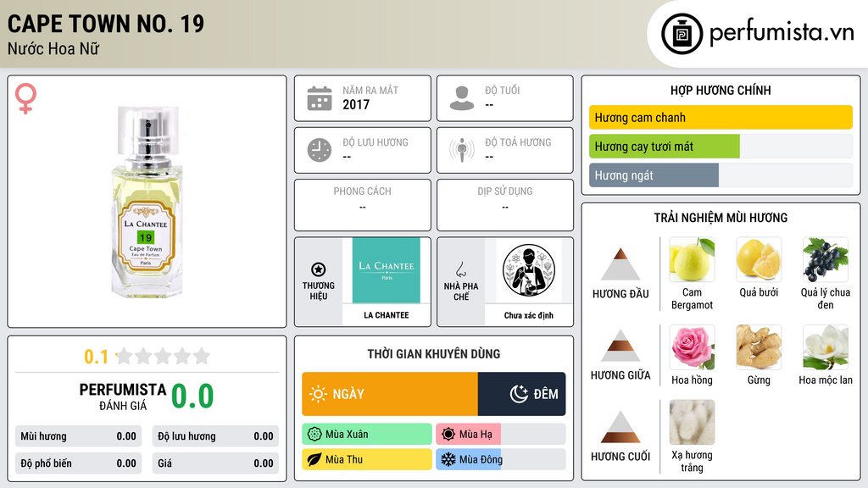Click the perfumista.vn site name text
The image size is (868, 488).
tap(782, 33)
